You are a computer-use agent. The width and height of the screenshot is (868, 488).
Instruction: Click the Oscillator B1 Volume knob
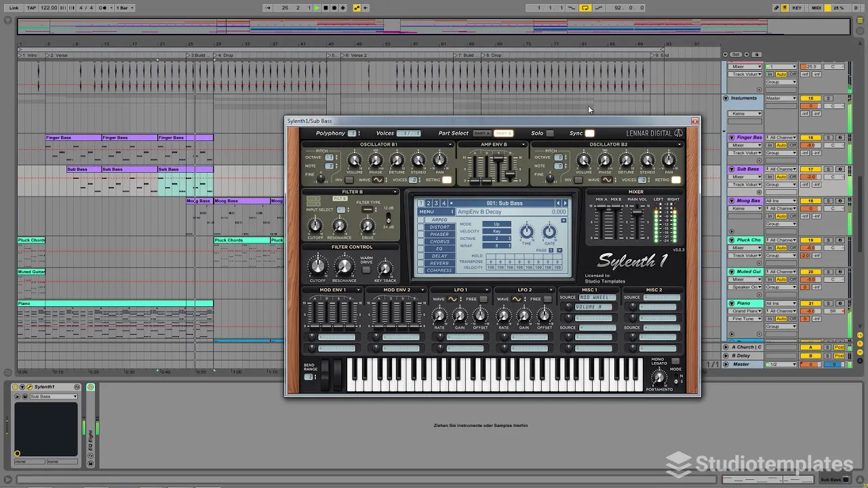(355, 161)
